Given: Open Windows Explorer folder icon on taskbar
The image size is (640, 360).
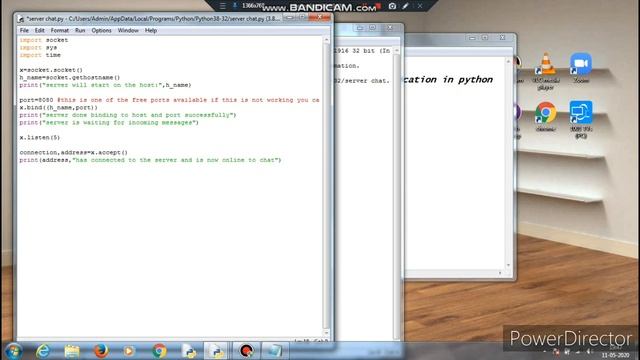Looking at the screenshot, I should (72, 351).
